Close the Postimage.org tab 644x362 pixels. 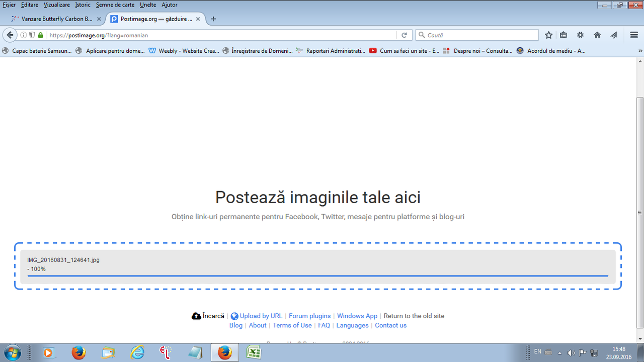[198, 19]
